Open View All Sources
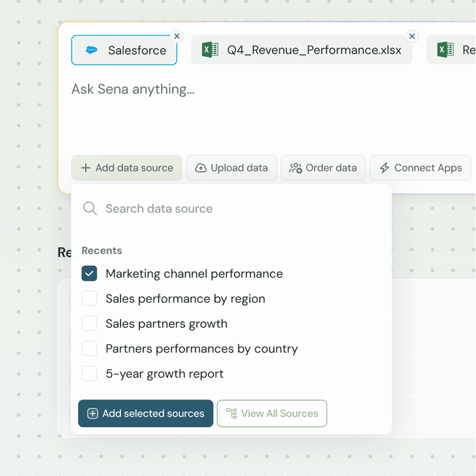 272,413
